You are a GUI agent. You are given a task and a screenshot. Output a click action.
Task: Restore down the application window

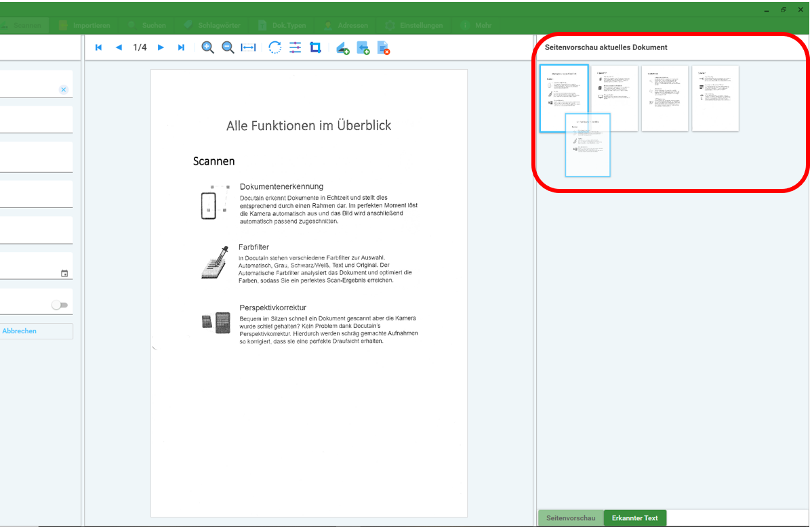click(784, 10)
